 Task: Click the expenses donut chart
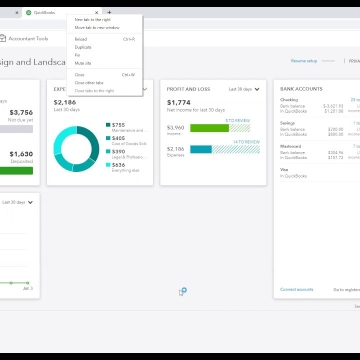click(x=76, y=149)
